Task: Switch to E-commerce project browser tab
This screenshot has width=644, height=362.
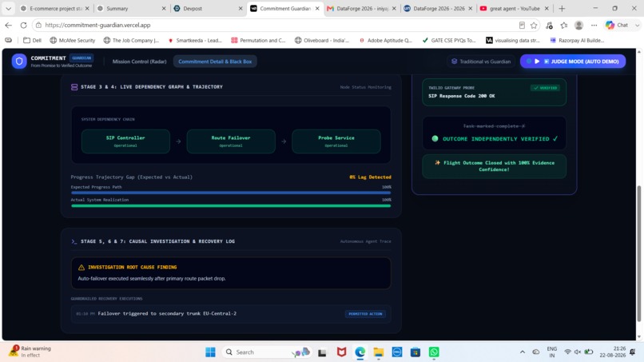Action: coord(55,8)
